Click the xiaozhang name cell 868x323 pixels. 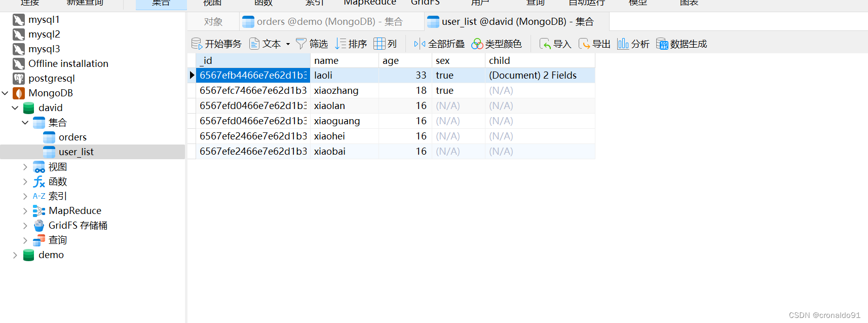coord(345,91)
